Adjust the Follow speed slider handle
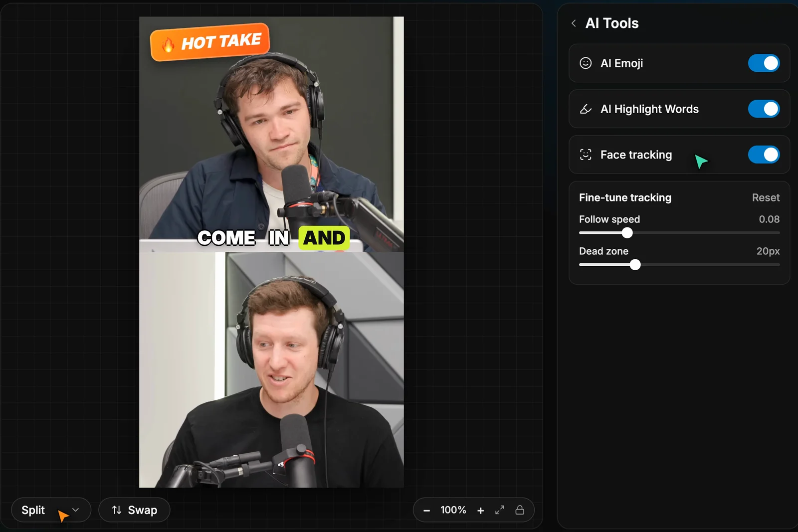Image resolution: width=798 pixels, height=532 pixels. coord(627,233)
